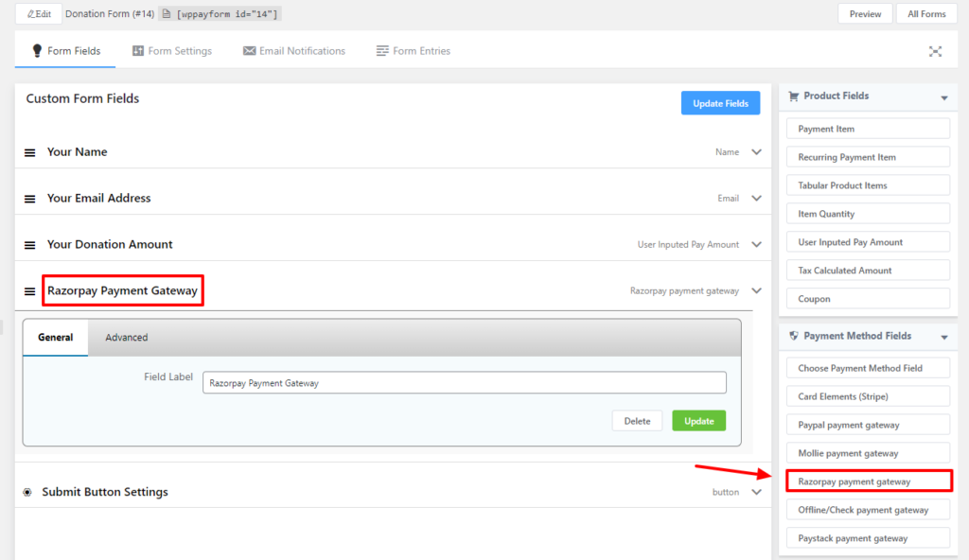Switch to the Form Settings tab
This screenshot has width=969, height=560.
click(171, 51)
